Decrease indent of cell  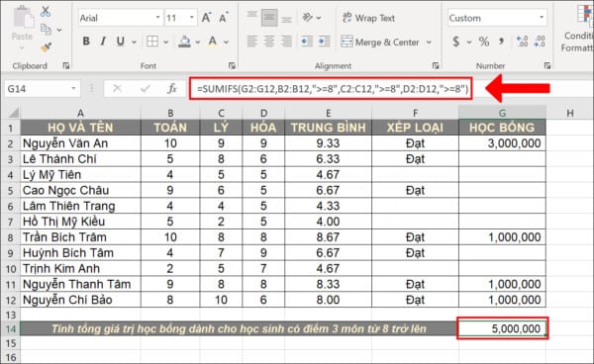click(307, 42)
